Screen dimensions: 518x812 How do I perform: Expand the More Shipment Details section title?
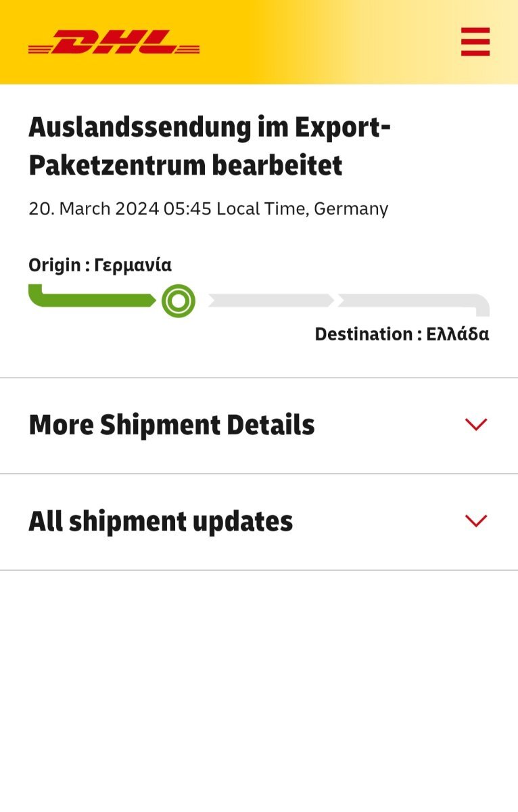[x=172, y=425]
